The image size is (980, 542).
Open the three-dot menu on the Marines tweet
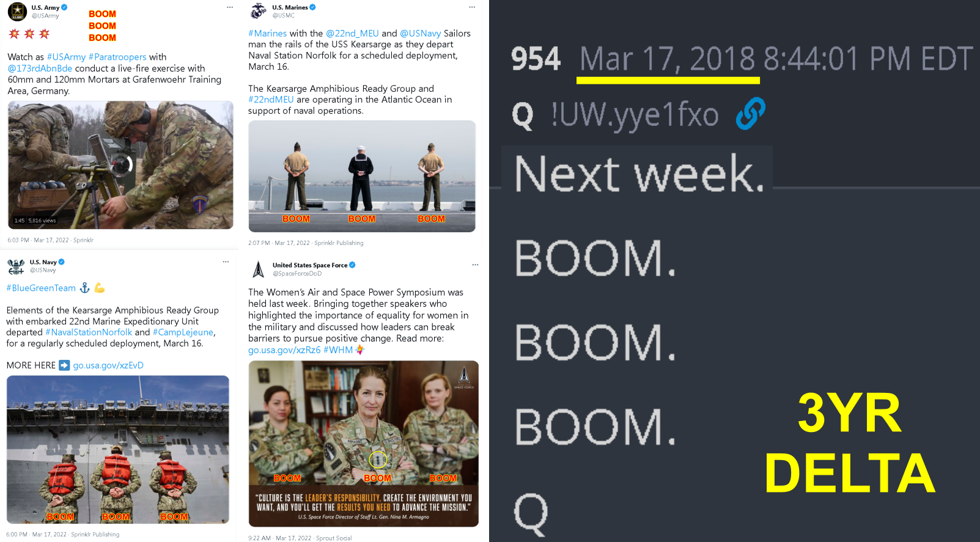pos(472,7)
